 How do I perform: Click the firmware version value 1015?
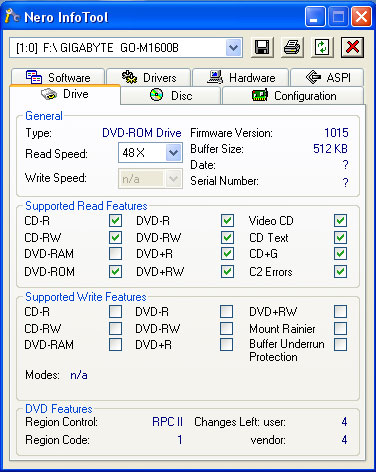[336, 133]
